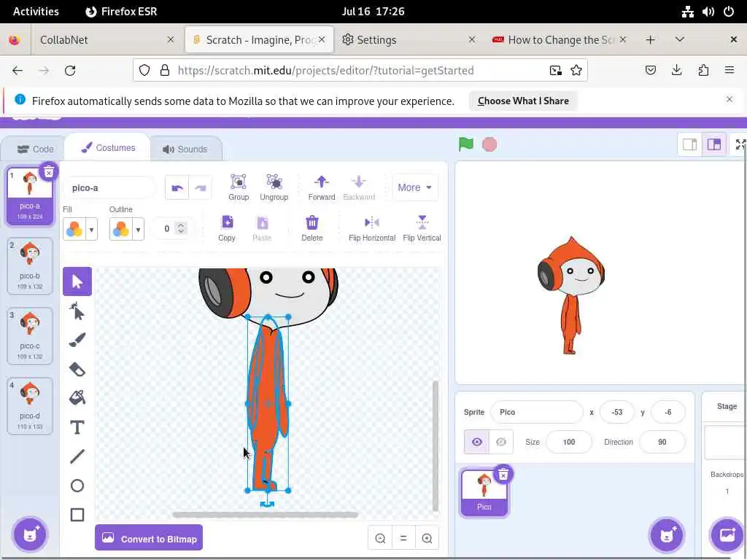Viewport: 747px width, 560px height.
Task: Click the Outline color swatch
Action: point(121,230)
